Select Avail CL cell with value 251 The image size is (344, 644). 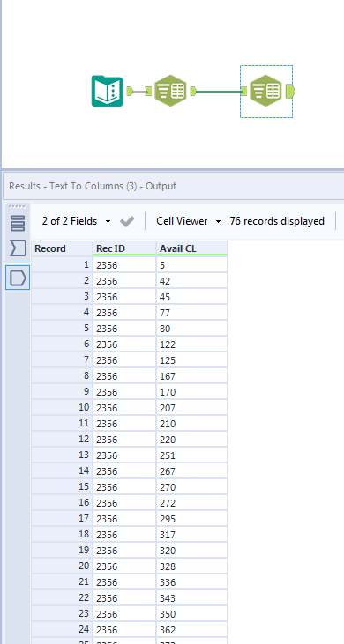point(191,455)
